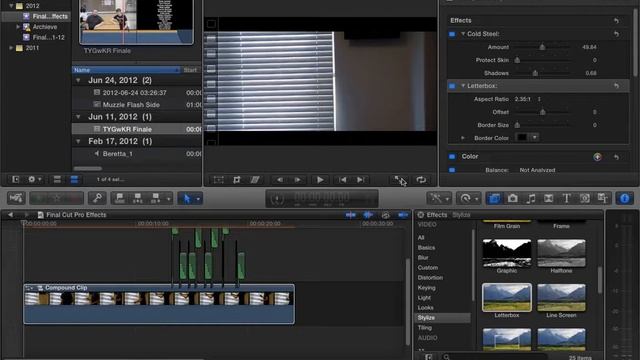
Task: Open the Retime speed menu
Action: (468, 198)
